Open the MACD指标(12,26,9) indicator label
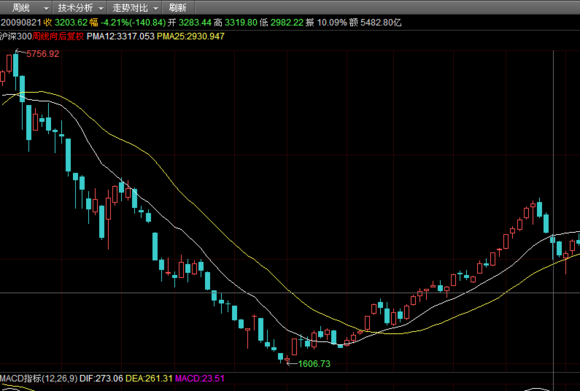Screen dimensions: 580x391 tap(39, 378)
